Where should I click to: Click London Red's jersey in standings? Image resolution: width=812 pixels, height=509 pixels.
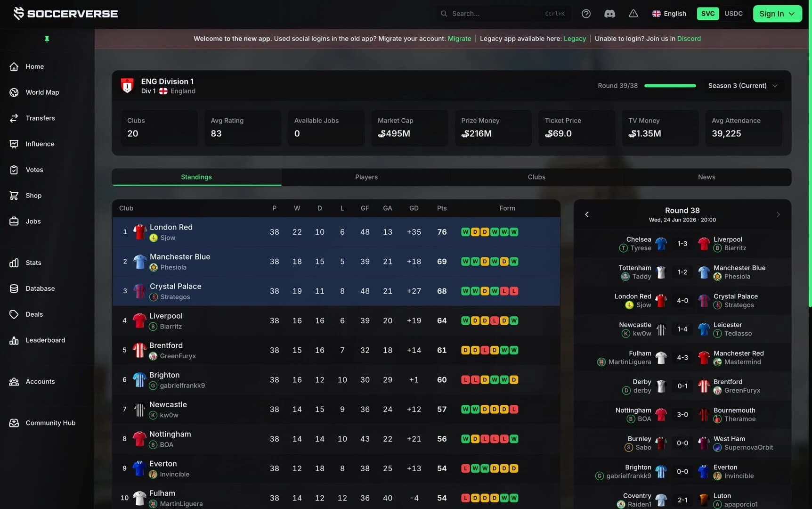coord(139,232)
